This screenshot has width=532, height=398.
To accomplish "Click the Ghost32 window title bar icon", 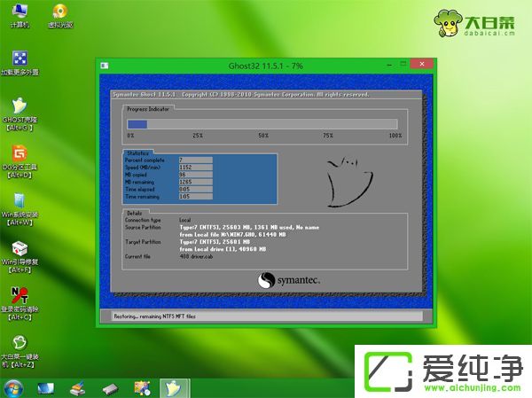I will (x=106, y=66).
